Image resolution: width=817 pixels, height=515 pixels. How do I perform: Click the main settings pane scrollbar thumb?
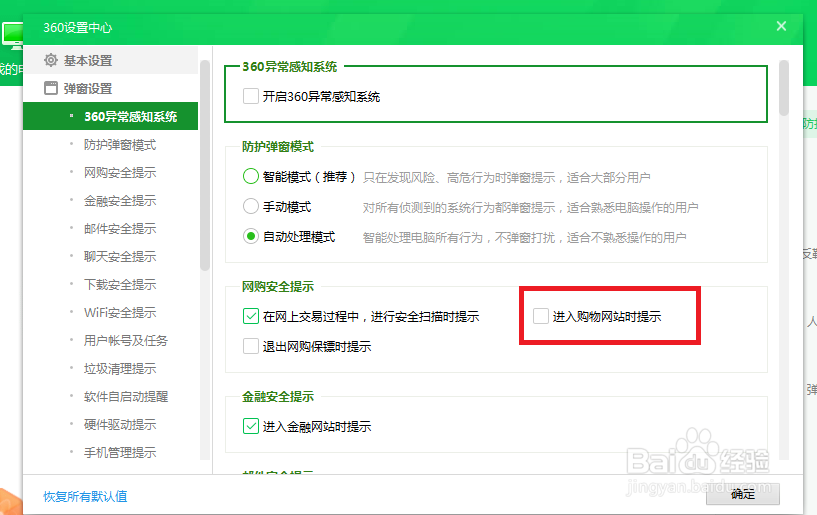(x=784, y=88)
